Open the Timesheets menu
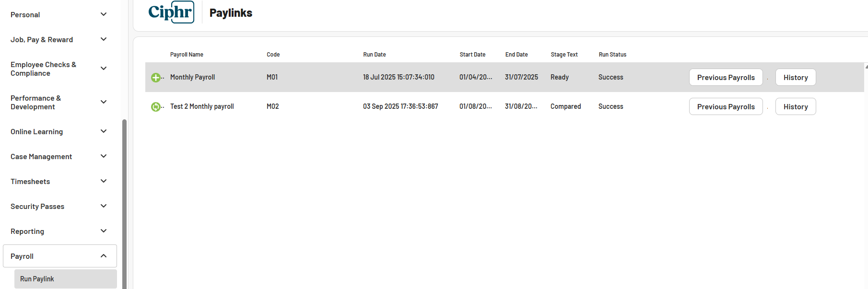Image resolution: width=868 pixels, height=289 pixels. coord(30,182)
